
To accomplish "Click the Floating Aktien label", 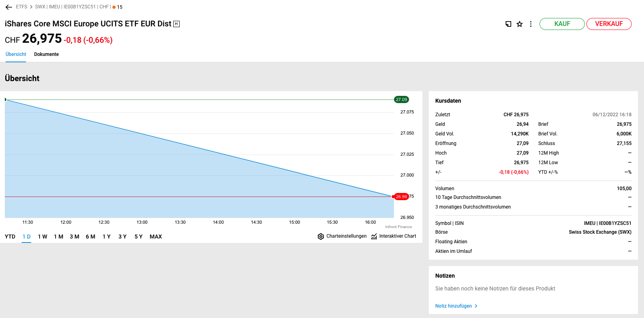I will click(x=451, y=242).
